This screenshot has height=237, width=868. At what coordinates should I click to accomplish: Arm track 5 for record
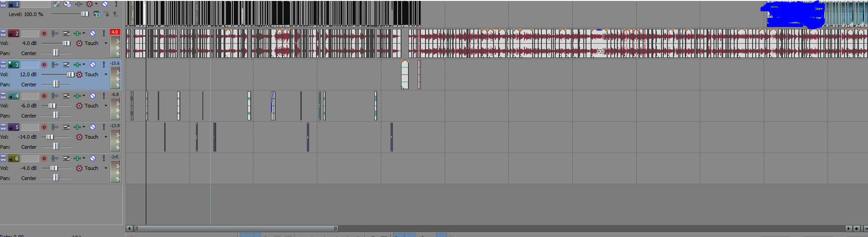pos(44,127)
